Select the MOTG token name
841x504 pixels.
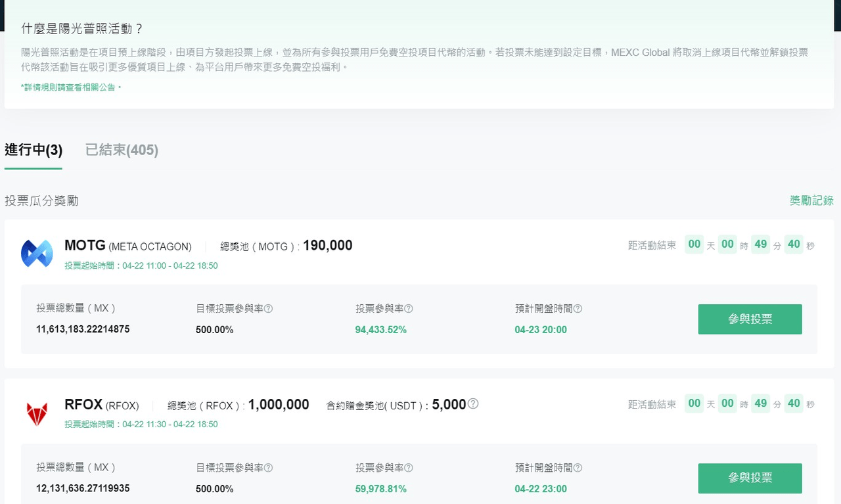85,246
